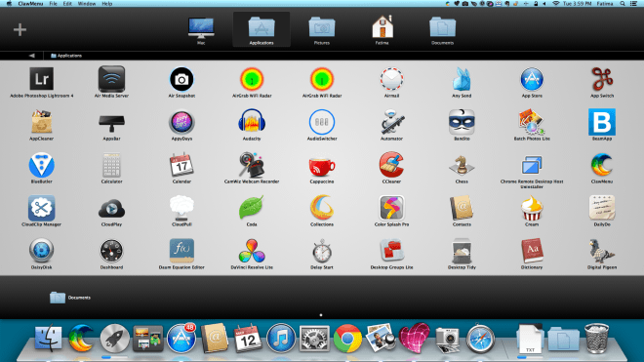
Task: Open the clock in the menu bar
Action: tap(577, 4)
